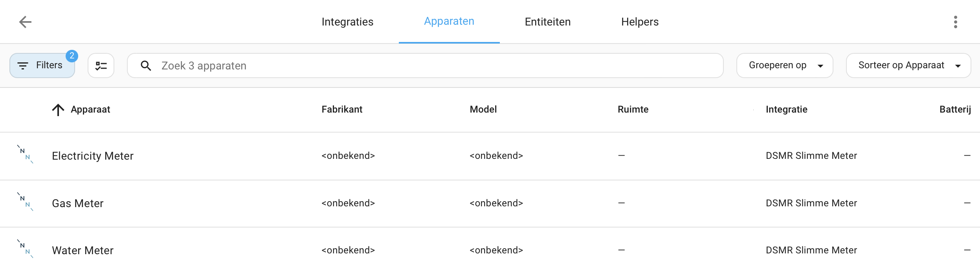Image resolution: width=980 pixels, height=273 pixels.
Task: Focus the Zoek 3 apparaten search field
Action: tap(425, 66)
